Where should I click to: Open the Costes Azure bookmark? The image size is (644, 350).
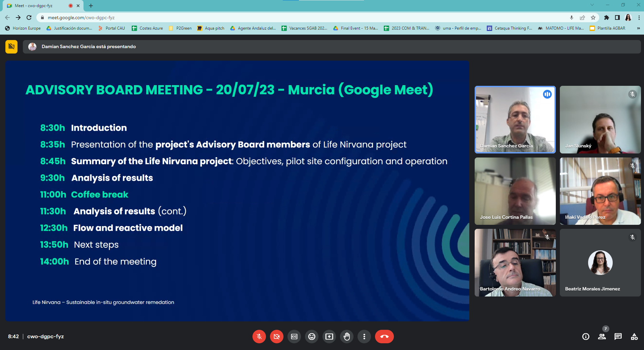click(x=147, y=28)
